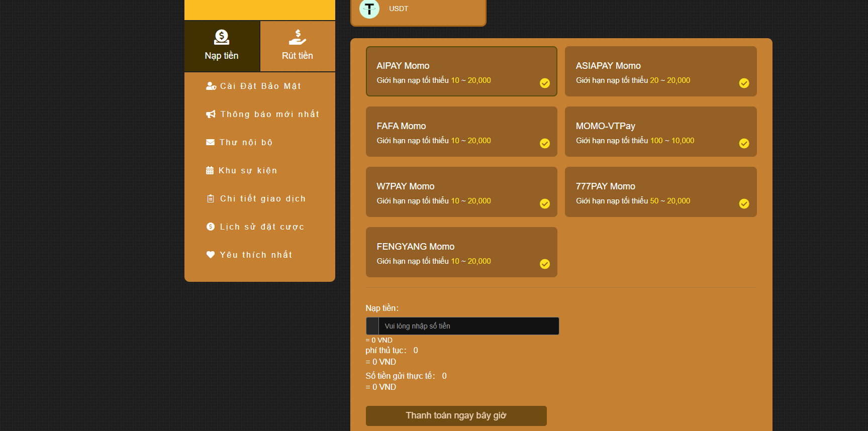Click the dollar coin icon for Lịch sử đặt cược
Screen dimensions: 868x431
(x=210, y=227)
